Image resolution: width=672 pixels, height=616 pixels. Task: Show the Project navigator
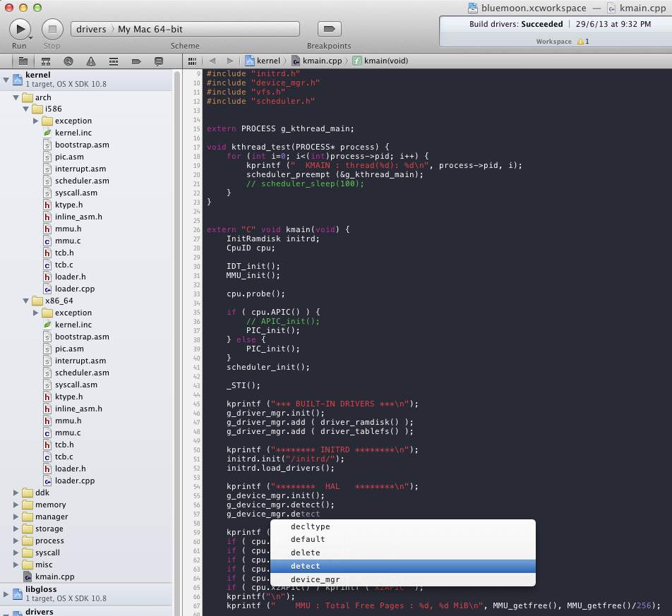pos(23,61)
